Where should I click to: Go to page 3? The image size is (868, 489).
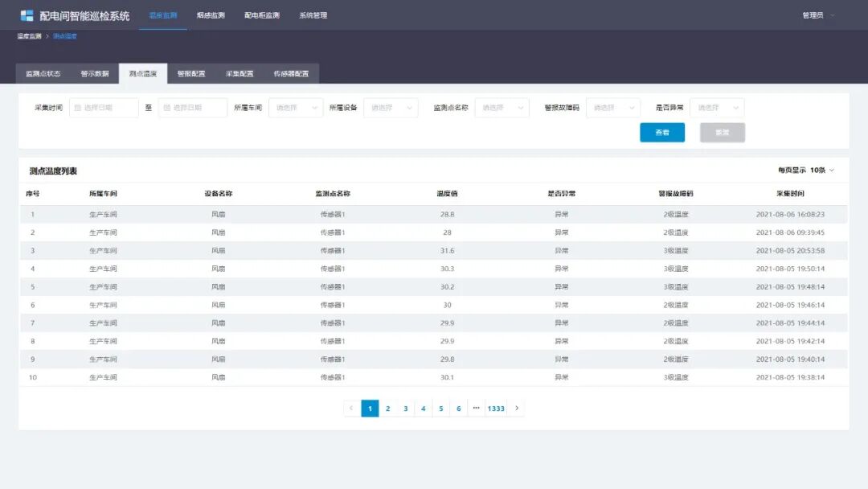click(x=405, y=408)
